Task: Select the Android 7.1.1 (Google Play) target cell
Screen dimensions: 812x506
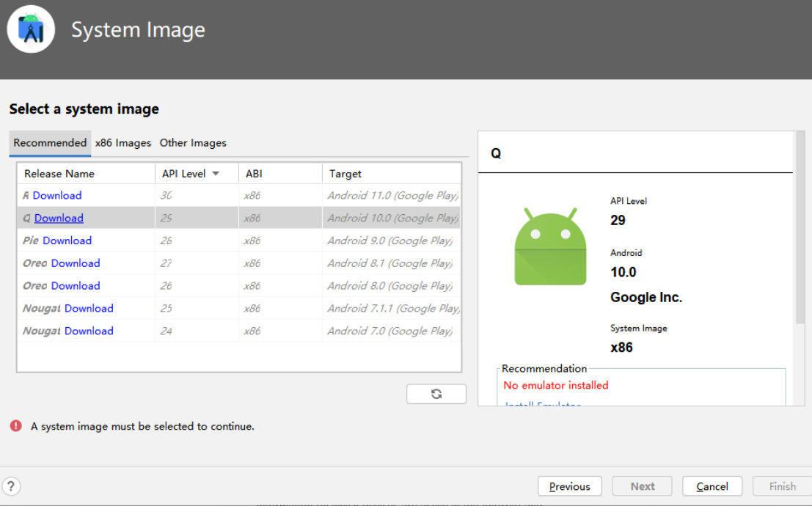Action: [392, 308]
